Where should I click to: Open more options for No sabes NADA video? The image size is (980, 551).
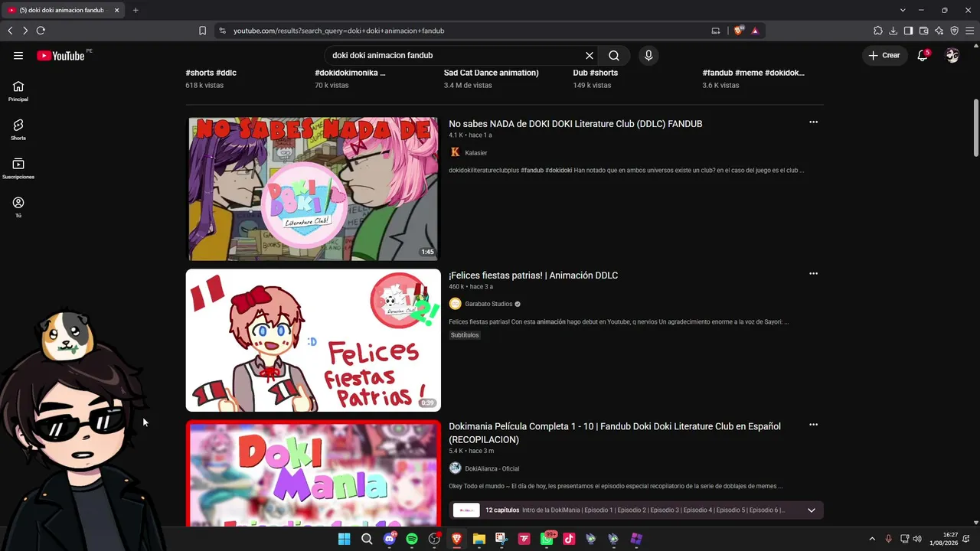(x=813, y=122)
